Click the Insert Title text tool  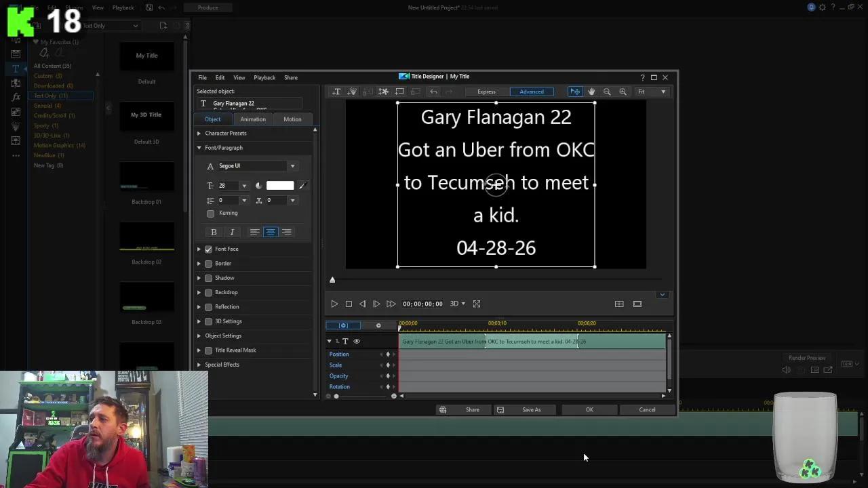pyautogui.click(x=336, y=91)
